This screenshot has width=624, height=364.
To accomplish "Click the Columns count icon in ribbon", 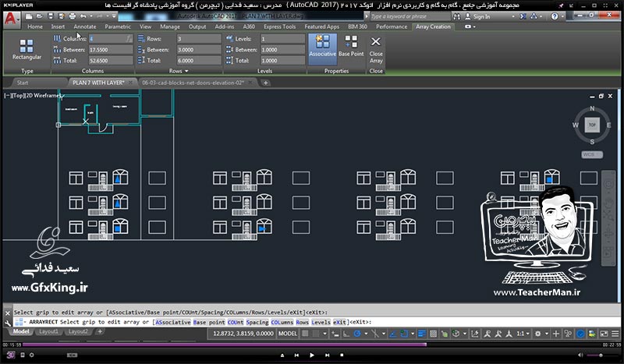I will point(57,39).
